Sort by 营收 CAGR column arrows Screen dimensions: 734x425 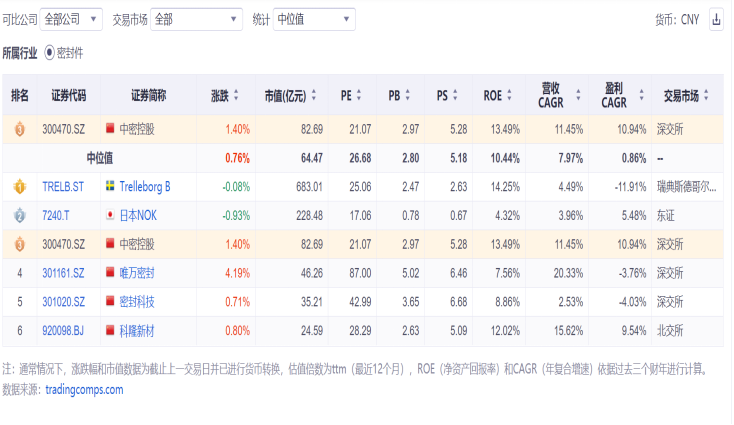click(x=578, y=95)
